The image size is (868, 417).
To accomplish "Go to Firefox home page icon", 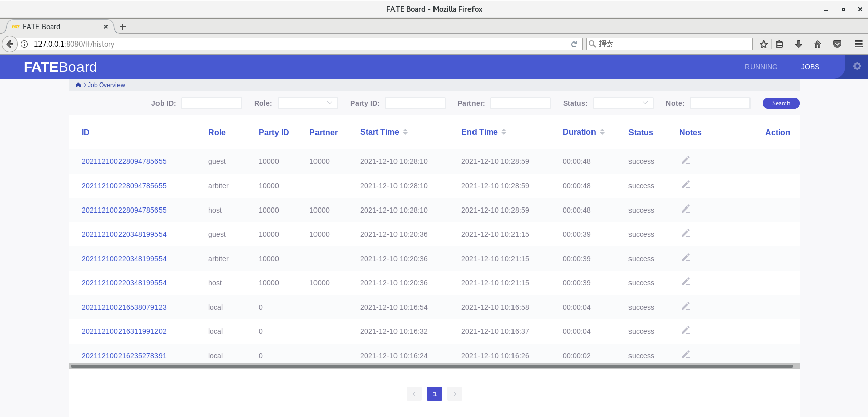I will coord(818,44).
